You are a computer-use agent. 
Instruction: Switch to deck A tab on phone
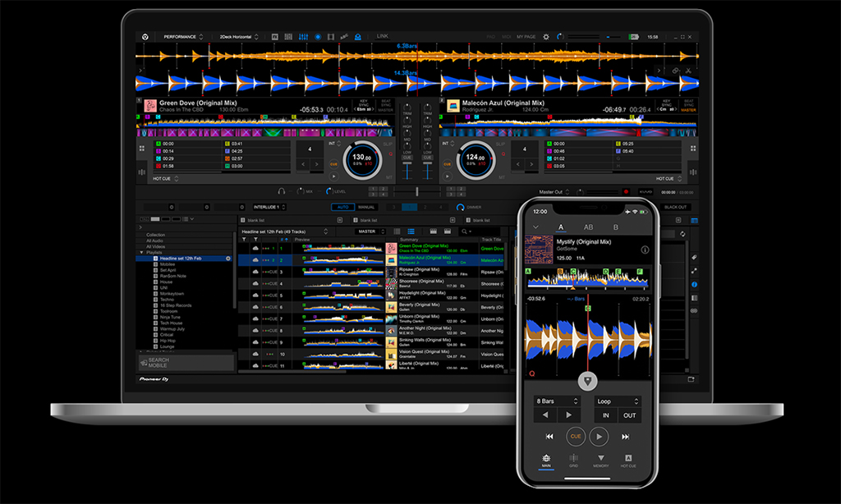coord(561,227)
